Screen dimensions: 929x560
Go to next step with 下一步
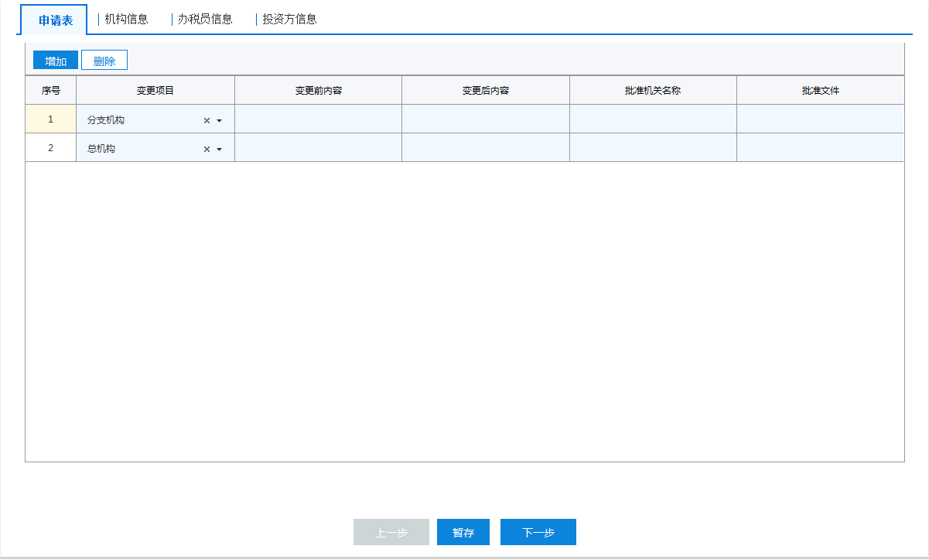[538, 532]
